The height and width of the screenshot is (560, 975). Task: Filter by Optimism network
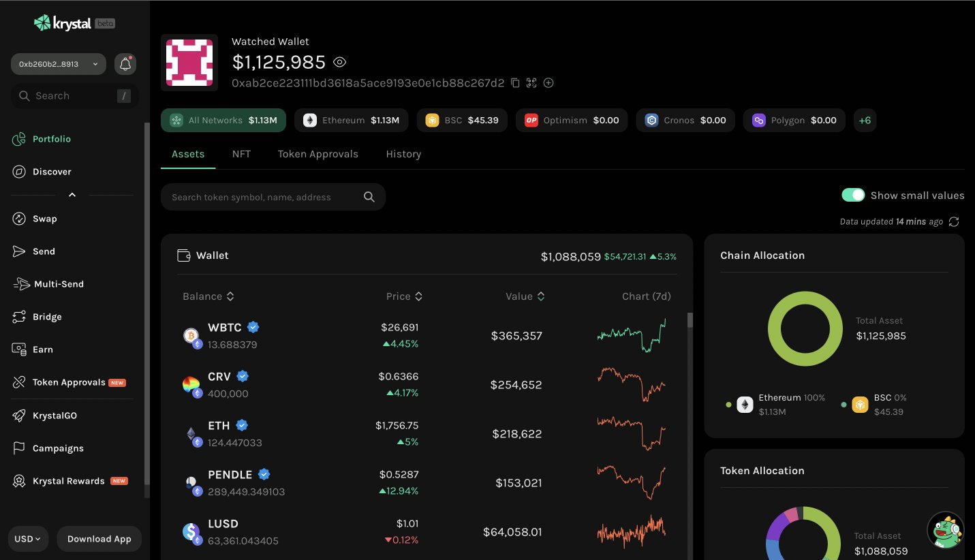click(572, 121)
